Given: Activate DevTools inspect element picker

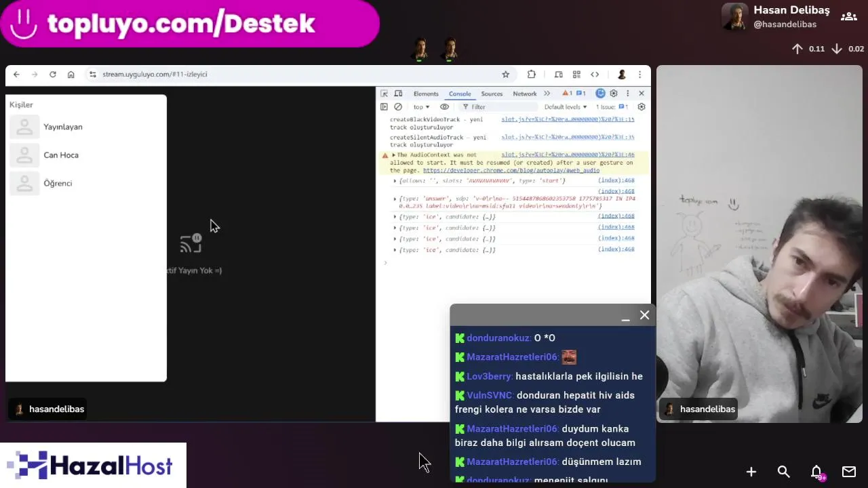Looking at the screenshot, I should click(x=384, y=94).
